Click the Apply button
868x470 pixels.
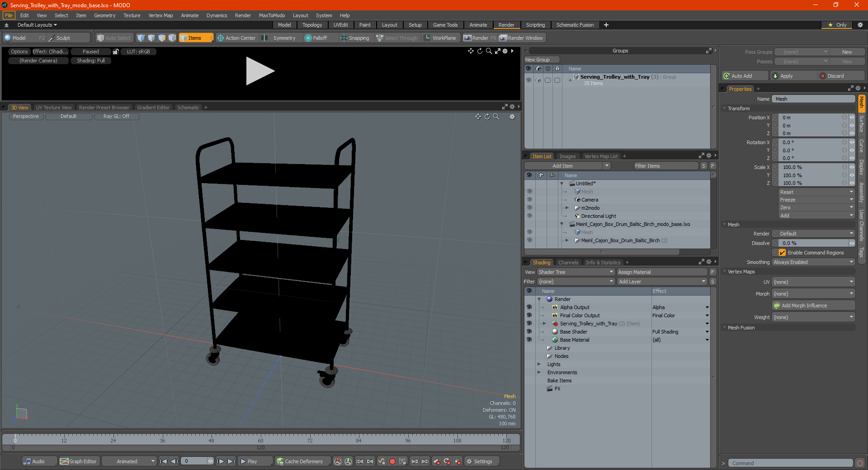click(794, 76)
